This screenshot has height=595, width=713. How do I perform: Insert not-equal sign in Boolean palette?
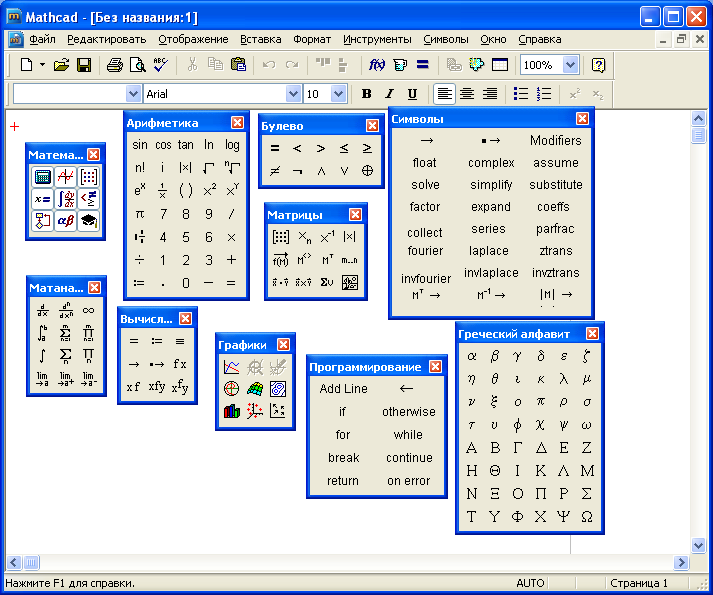pos(275,171)
